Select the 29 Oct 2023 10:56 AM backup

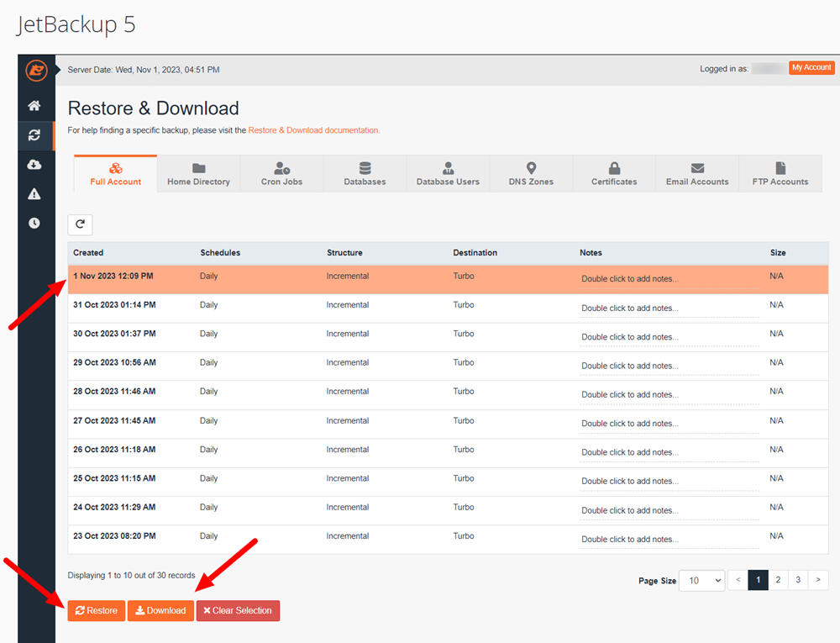pyautogui.click(x=448, y=366)
